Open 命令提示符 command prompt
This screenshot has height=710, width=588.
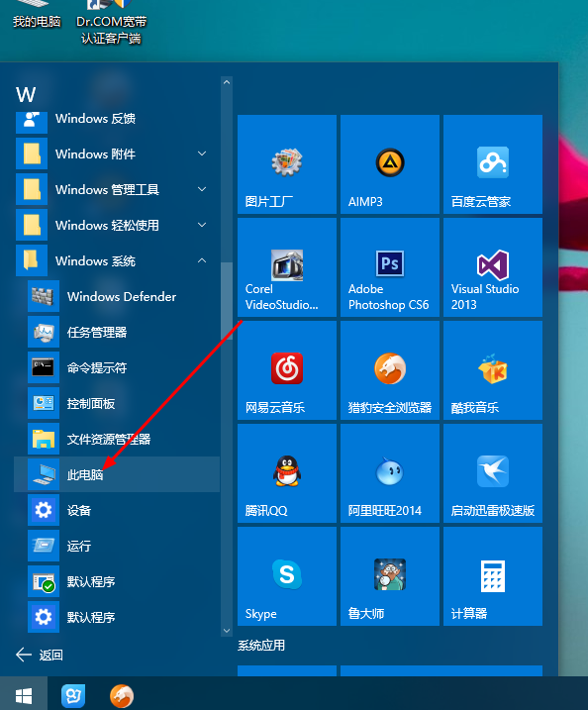pos(117,367)
